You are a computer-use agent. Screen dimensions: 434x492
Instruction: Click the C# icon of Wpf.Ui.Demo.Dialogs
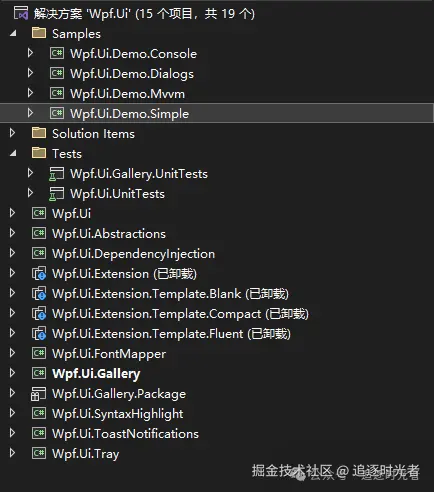tap(57, 73)
